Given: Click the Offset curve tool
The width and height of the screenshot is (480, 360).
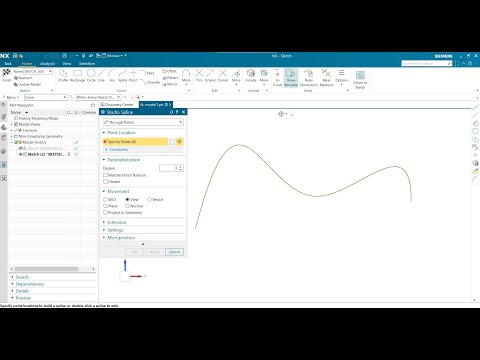Looking at the screenshot, I should [x=169, y=71].
